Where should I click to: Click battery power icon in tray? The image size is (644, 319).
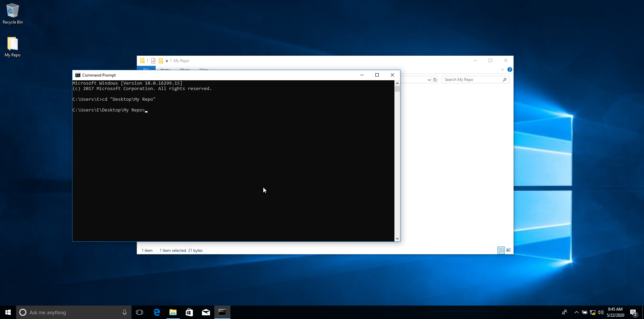coord(585,312)
